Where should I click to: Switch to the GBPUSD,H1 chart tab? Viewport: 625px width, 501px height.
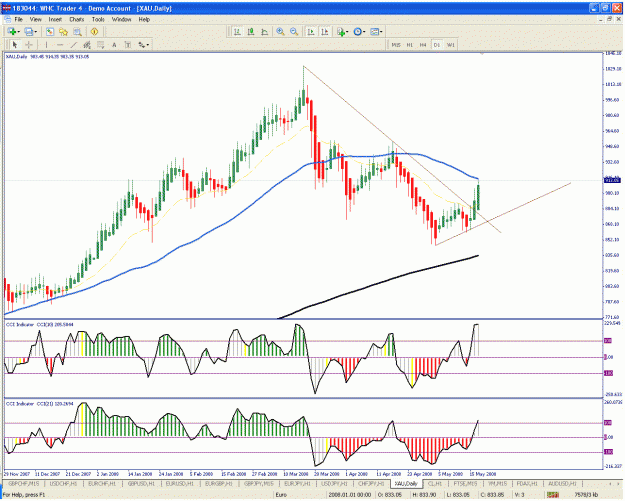(x=141, y=483)
